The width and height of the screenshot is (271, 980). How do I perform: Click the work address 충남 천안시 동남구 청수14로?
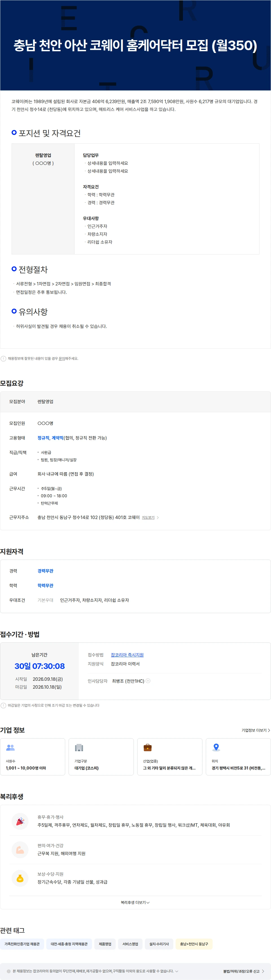click(x=88, y=517)
